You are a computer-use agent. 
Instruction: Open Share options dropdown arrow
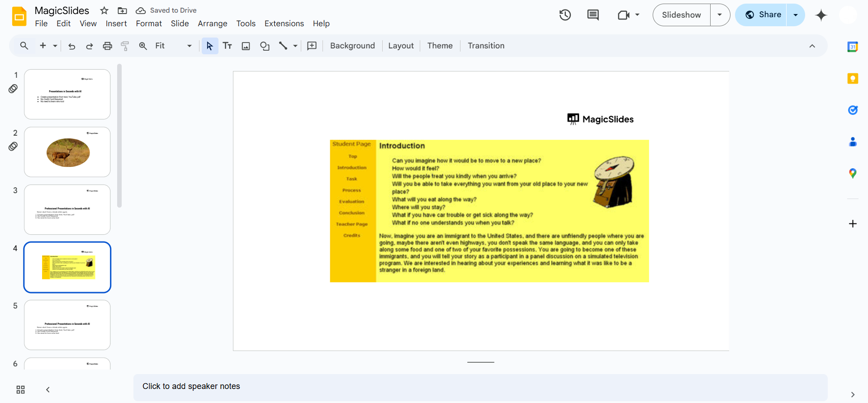796,15
